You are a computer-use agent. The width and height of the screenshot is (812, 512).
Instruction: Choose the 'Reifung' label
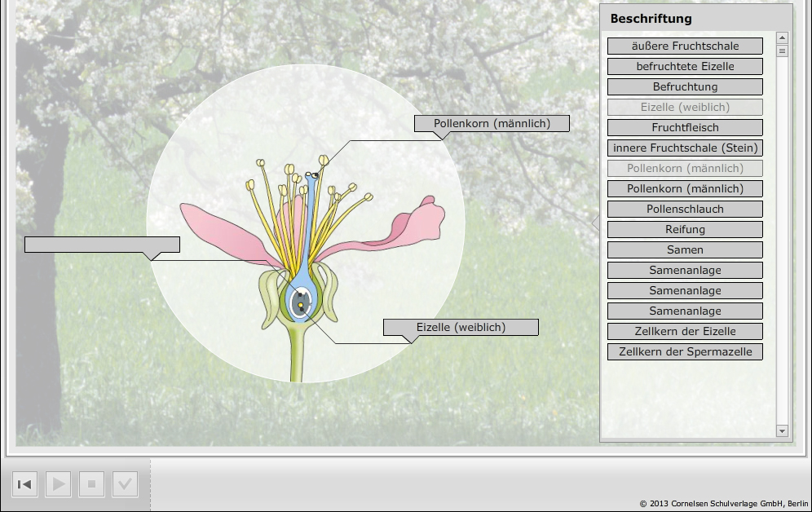pos(685,230)
